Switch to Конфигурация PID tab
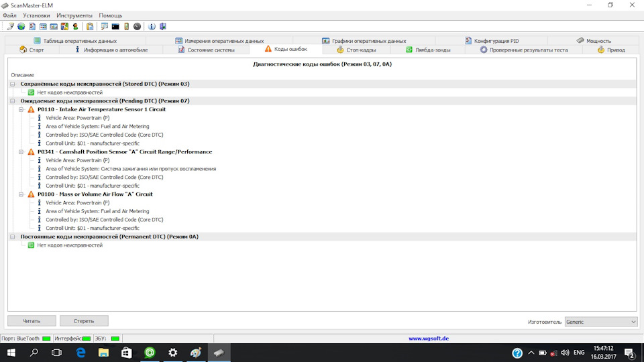This screenshot has height=362, width=644. [x=492, y=41]
